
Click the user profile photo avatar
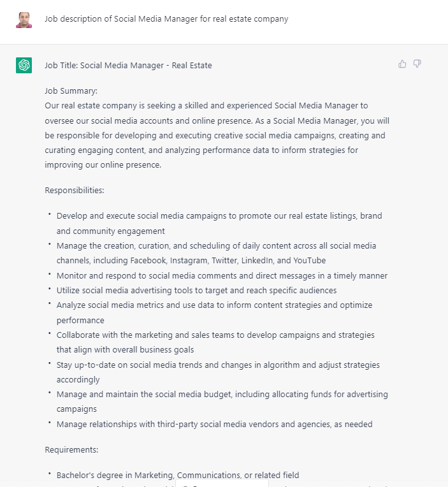tap(24, 19)
